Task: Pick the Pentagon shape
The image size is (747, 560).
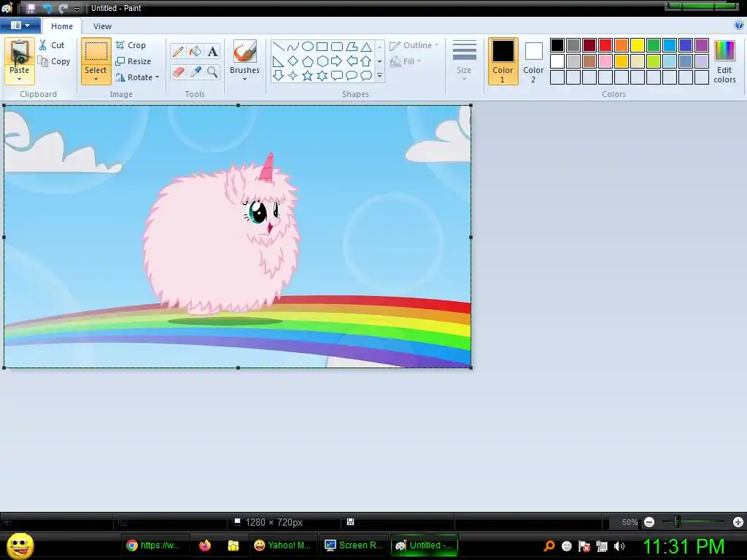Action: click(308, 61)
